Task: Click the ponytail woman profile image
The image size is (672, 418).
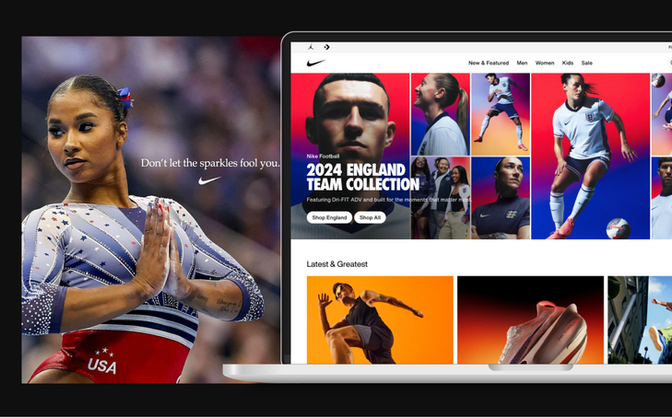Action: click(x=440, y=114)
